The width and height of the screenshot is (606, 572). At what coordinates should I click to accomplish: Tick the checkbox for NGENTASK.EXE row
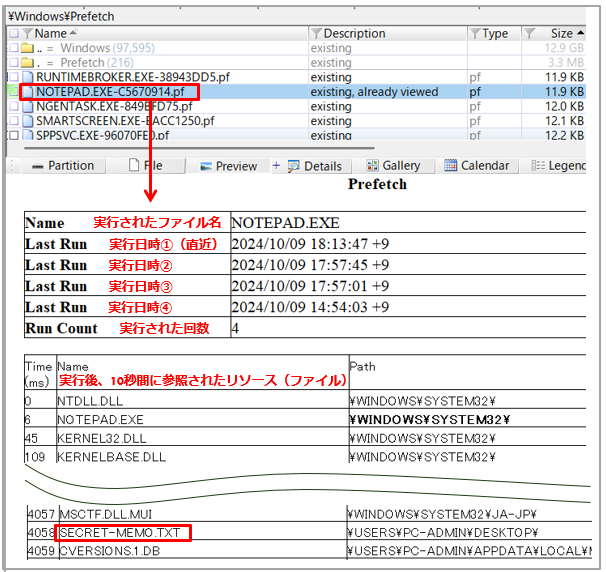point(14,106)
